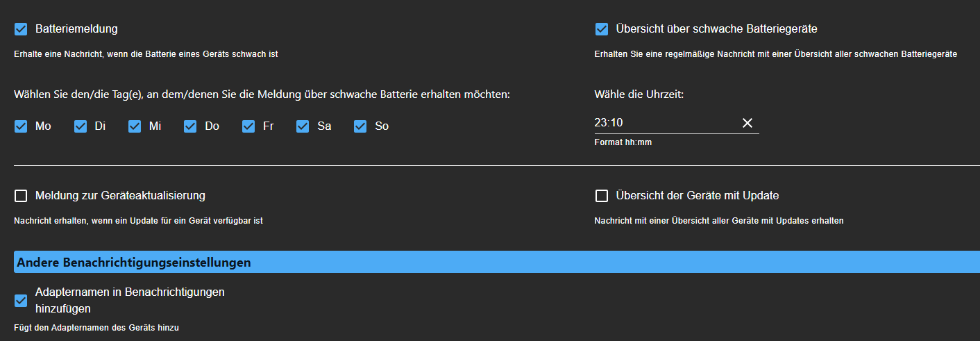Viewport: 980px width, 341px height.
Task: Enable Meldung zur Geräteaktualisierung checkbox
Action: (21, 196)
